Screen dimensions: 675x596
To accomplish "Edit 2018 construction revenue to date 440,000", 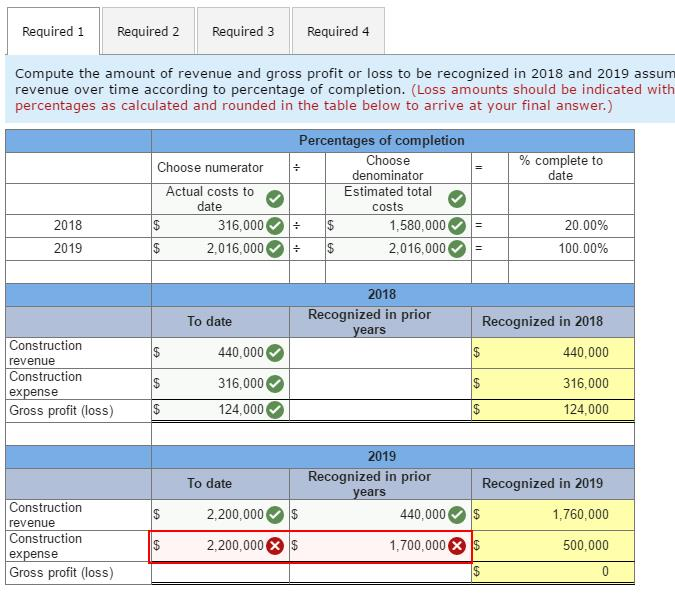I will [220, 353].
